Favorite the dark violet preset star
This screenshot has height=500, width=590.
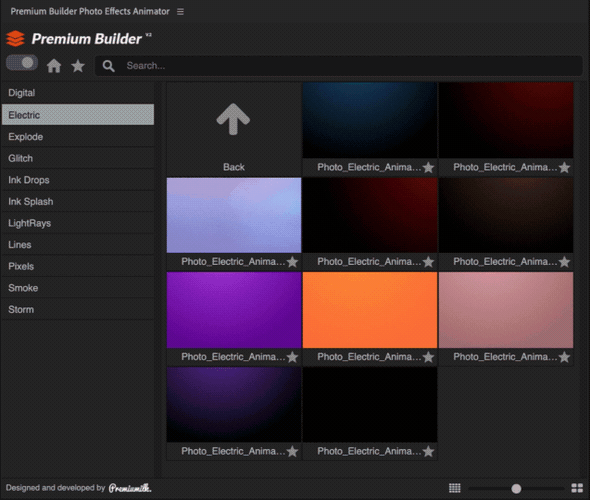click(292, 451)
